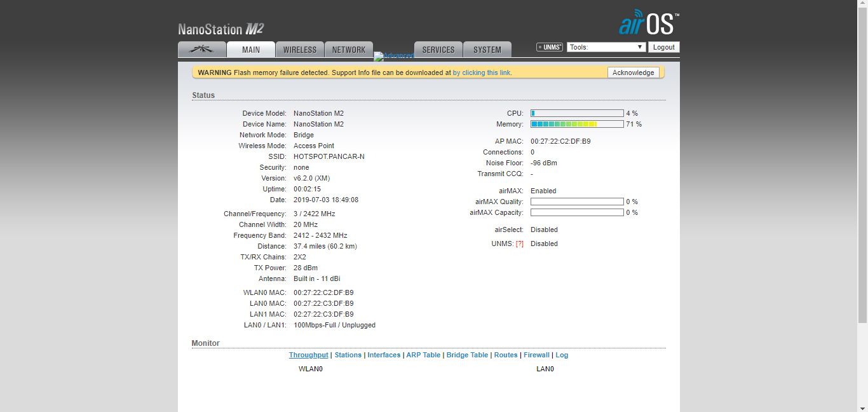Acknowledge the flash memory warning
The image size is (868, 412).
[633, 72]
